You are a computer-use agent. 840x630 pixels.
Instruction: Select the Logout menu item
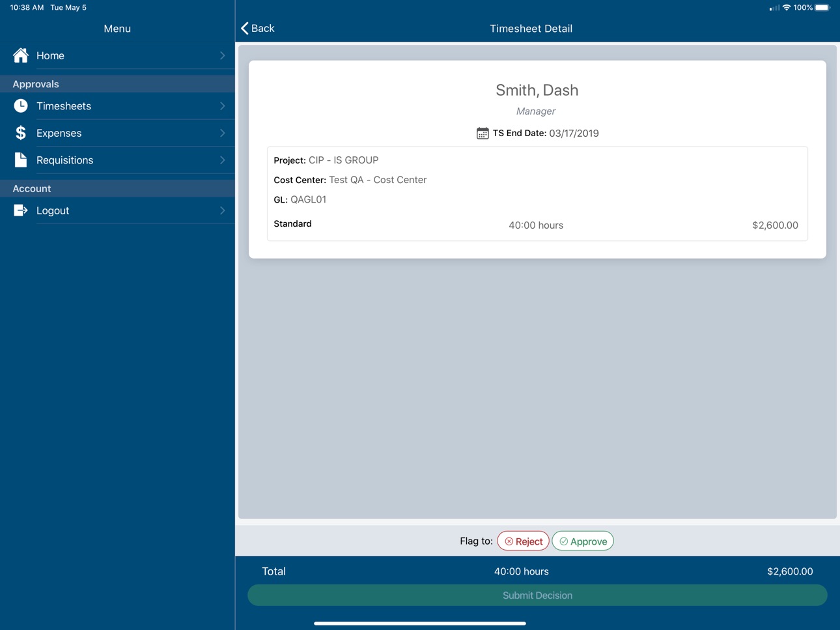point(117,210)
